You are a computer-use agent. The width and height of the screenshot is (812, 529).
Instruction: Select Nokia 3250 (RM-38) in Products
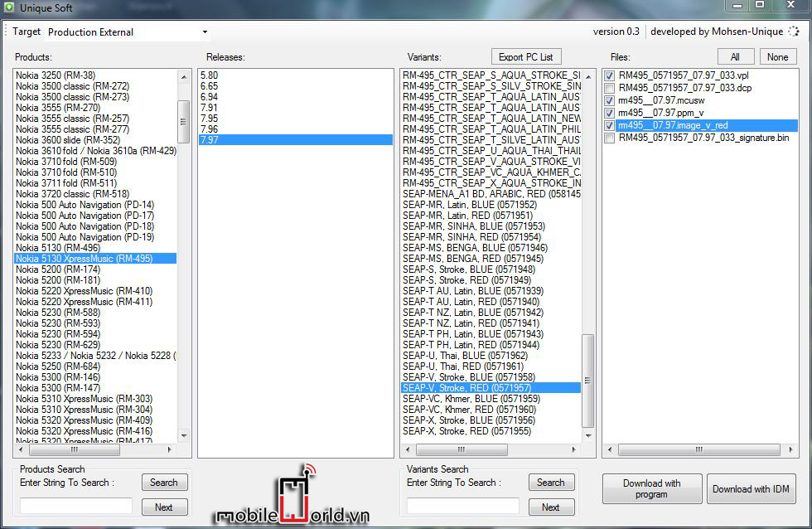click(95, 75)
